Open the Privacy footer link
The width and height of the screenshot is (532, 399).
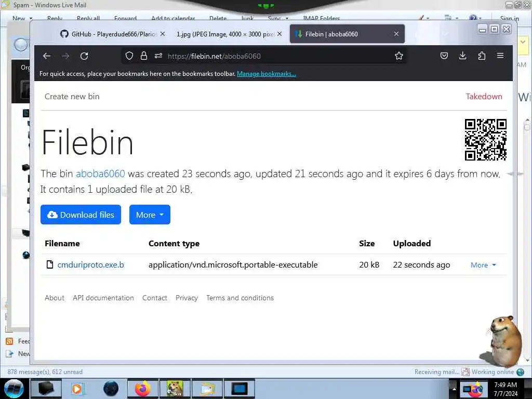coord(187,298)
